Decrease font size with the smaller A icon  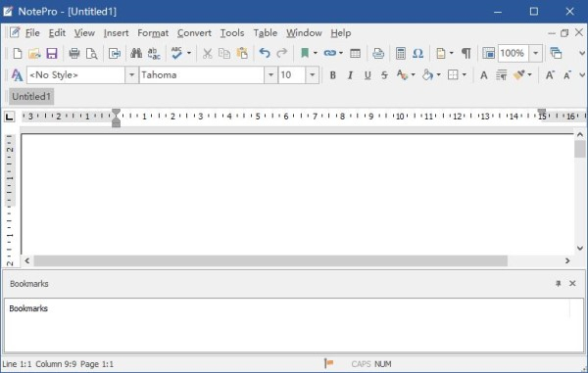point(567,75)
